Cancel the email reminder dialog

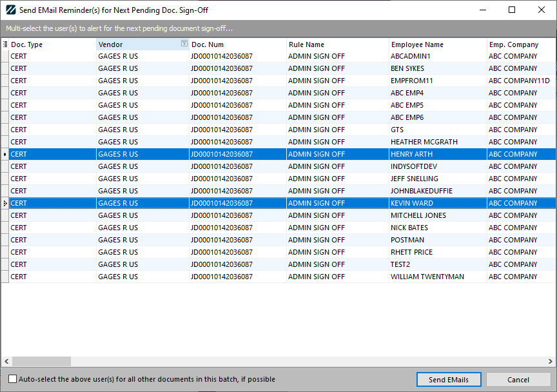tap(518, 379)
